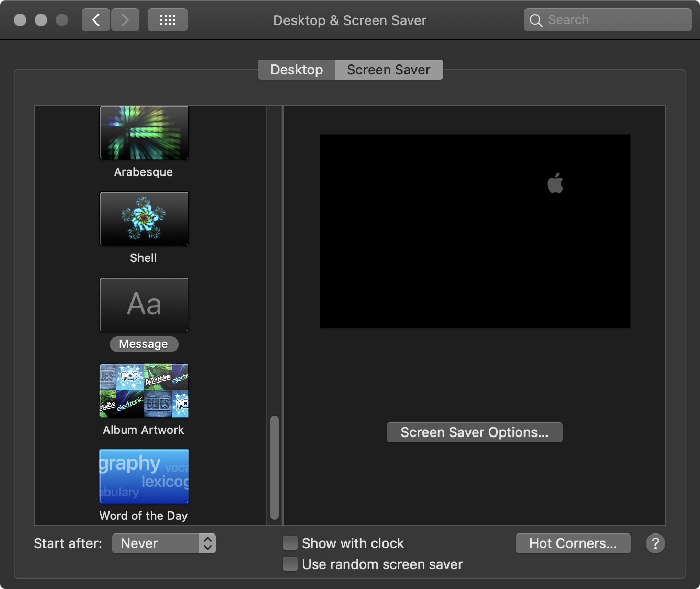The width and height of the screenshot is (700, 589).
Task: Click the Shell label text
Action: click(144, 258)
